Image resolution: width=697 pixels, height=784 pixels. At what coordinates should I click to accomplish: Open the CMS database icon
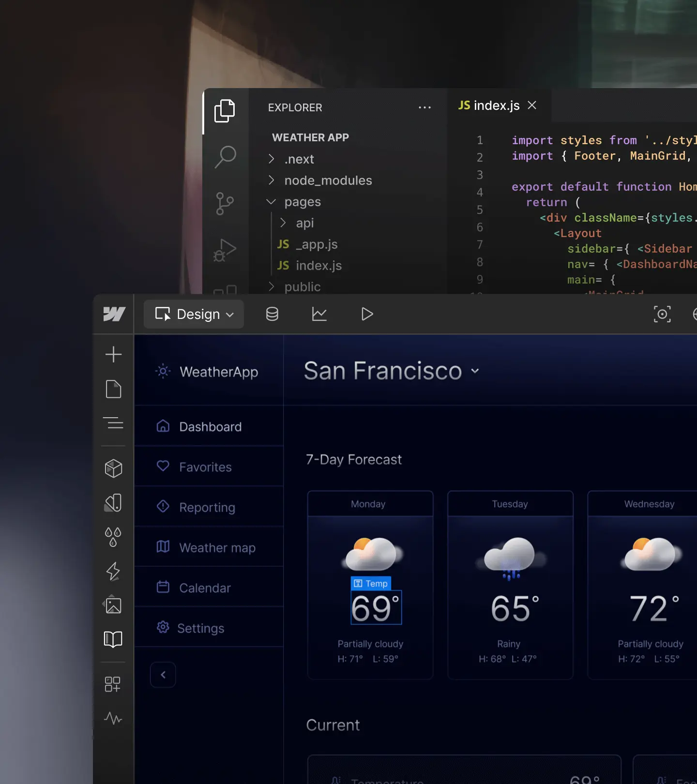coord(272,314)
